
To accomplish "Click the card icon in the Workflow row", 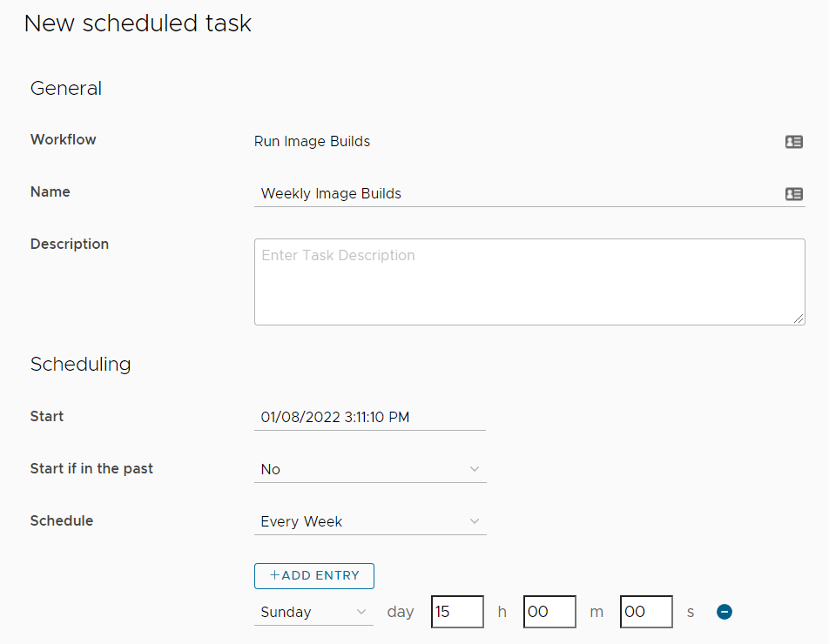I will click(x=793, y=142).
